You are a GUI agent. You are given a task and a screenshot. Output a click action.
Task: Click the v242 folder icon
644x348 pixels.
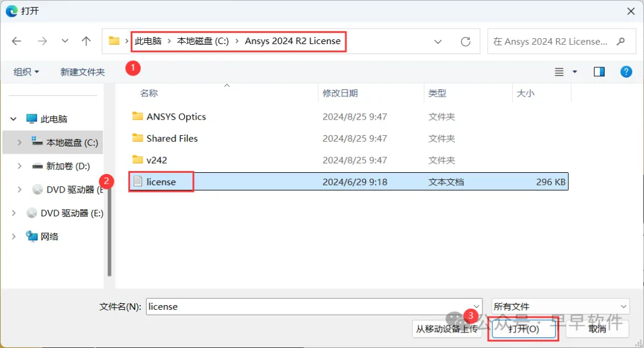click(x=138, y=160)
